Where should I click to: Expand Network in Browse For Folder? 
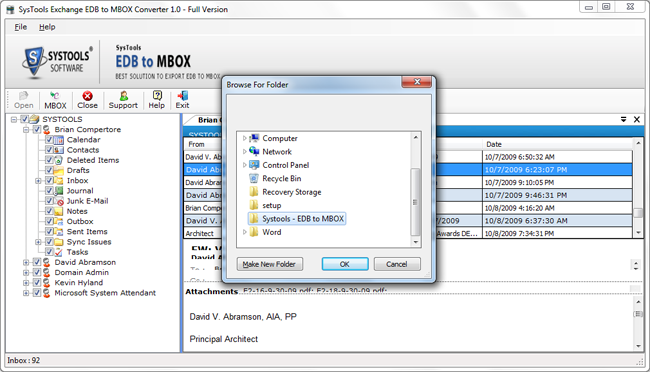point(244,151)
